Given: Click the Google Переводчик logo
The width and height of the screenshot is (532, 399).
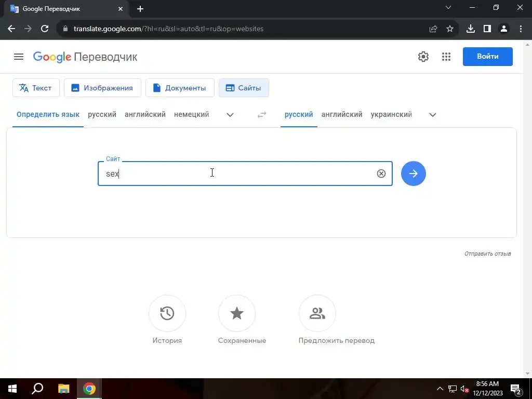Looking at the screenshot, I should [85, 57].
